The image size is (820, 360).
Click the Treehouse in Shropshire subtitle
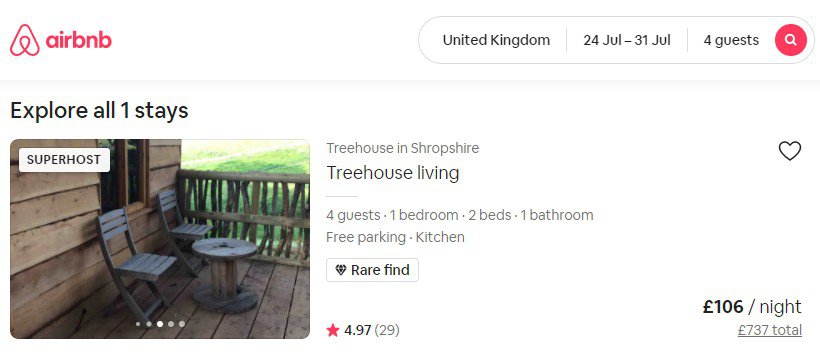point(403,148)
